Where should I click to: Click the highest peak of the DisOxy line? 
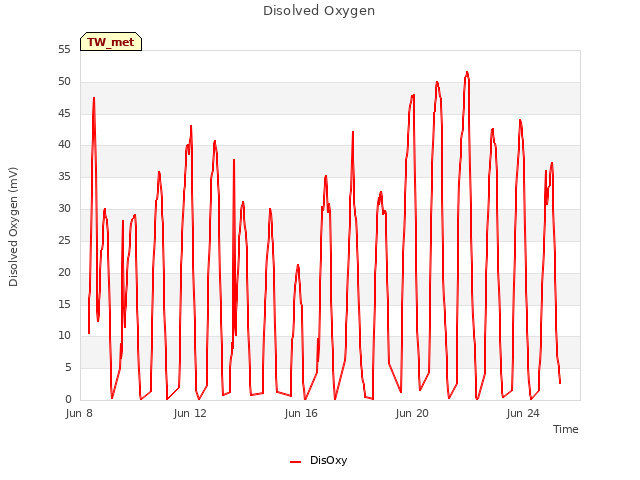tap(467, 73)
